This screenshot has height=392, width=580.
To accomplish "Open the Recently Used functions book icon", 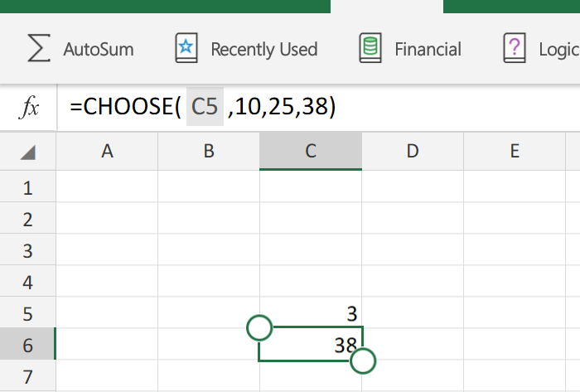I will 186,48.
